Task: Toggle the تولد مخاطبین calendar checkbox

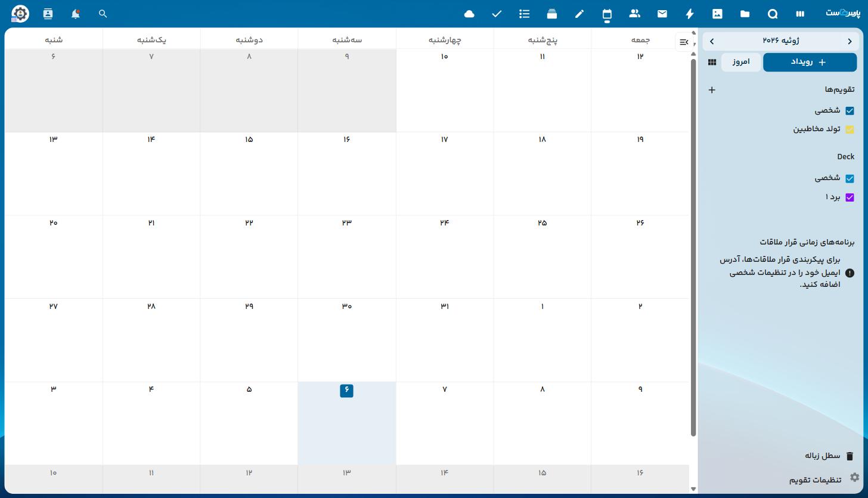Action: (x=850, y=129)
